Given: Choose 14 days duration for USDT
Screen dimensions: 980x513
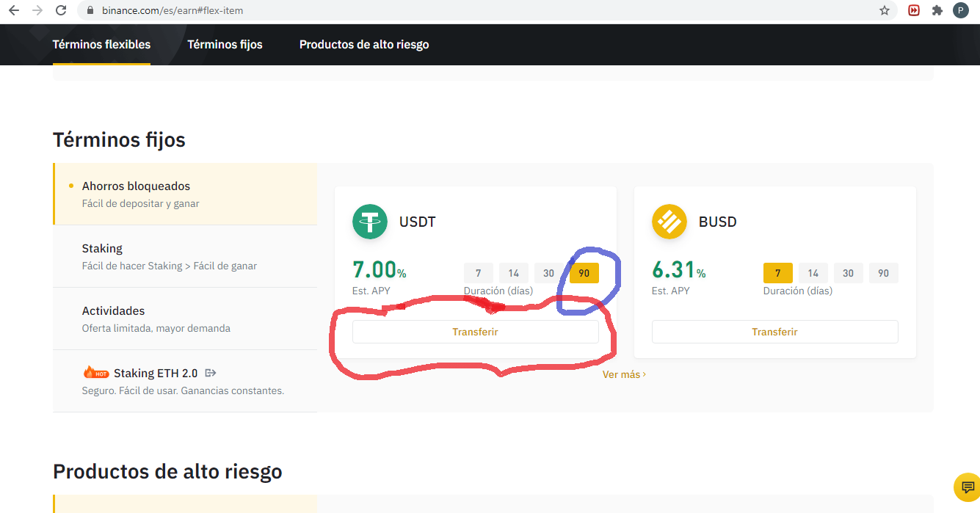Looking at the screenshot, I should click(x=514, y=273).
